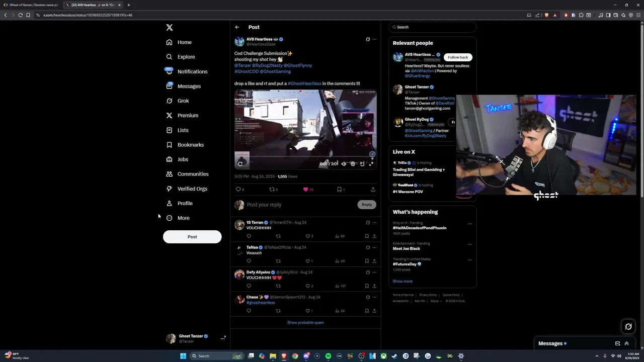Open Explore from the sidebar
The image size is (644, 362).
coord(180,57)
